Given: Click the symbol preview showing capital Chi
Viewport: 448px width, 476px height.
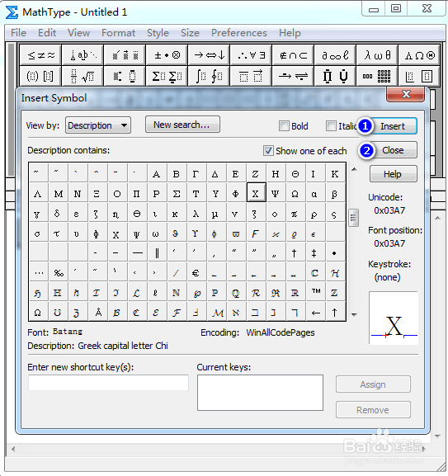Looking at the screenshot, I should pos(394,318).
